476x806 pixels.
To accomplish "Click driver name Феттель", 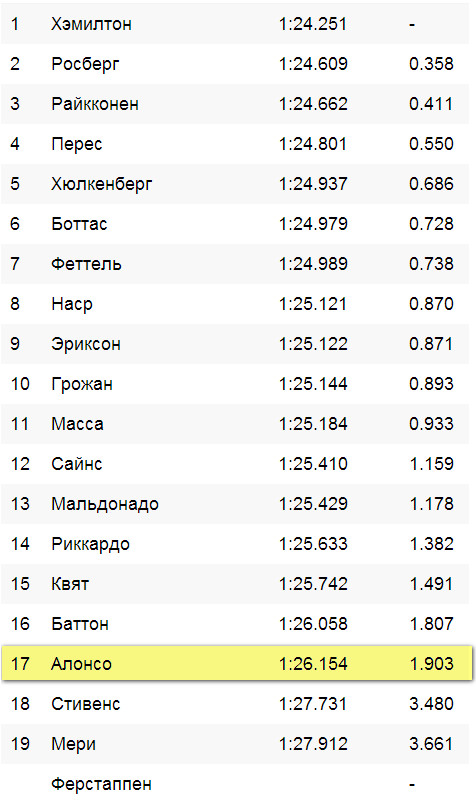I will tap(86, 264).
